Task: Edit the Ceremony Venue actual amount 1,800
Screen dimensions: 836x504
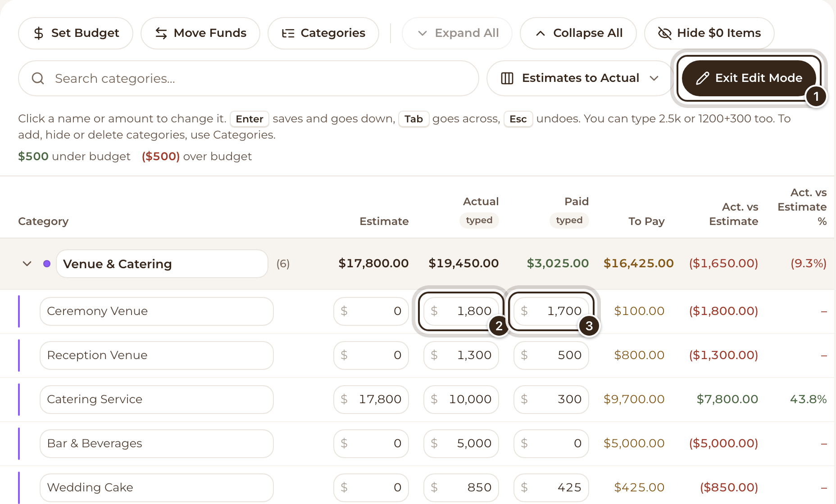Action: pyautogui.click(x=461, y=311)
